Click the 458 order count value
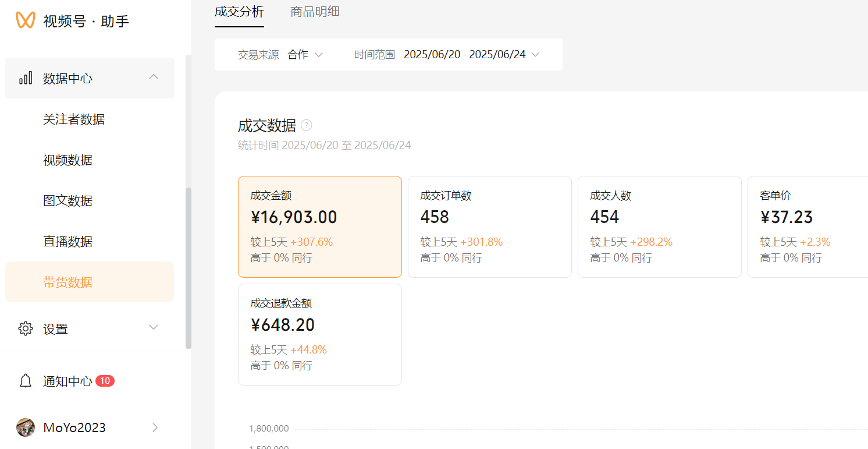868x449 pixels. click(x=435, y=217)
